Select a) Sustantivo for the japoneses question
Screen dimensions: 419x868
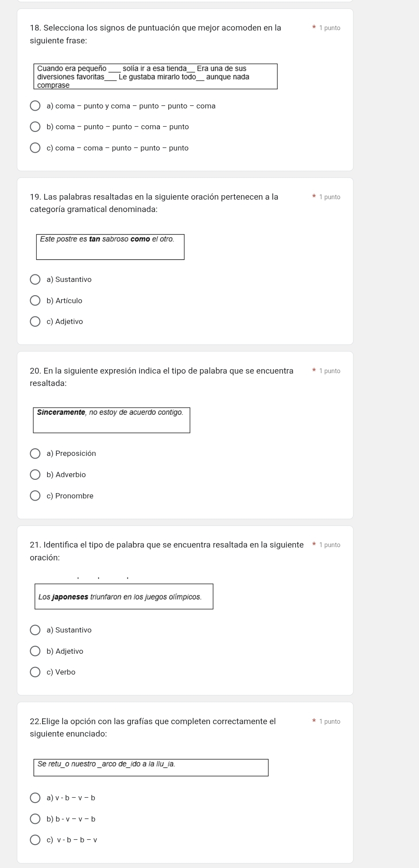[35, 630]
